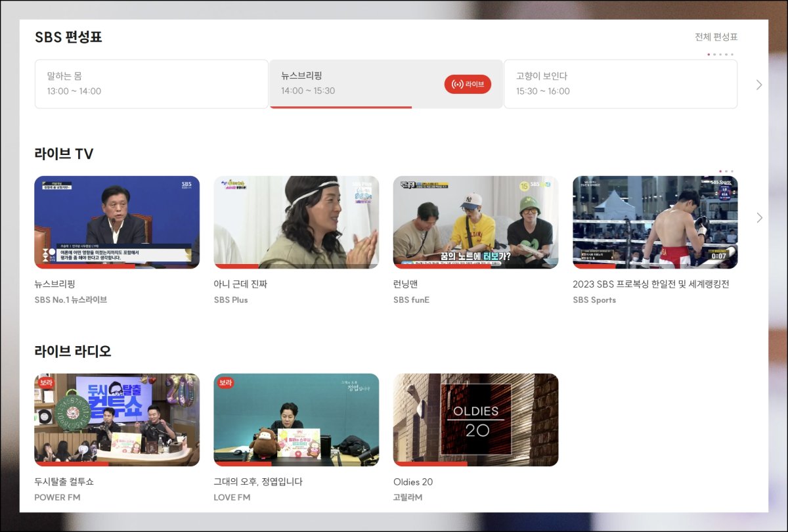This screenshot has height=532, width=788.
Task: Select the 뉴스브리핑 14:00 schedule card
Action: [x=385, y=84]
